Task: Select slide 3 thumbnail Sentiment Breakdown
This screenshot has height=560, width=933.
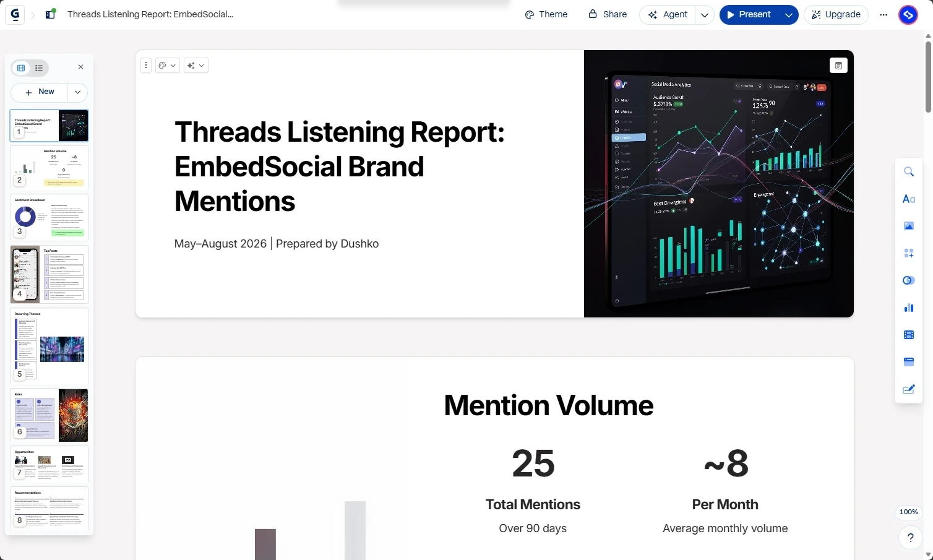Action: (49, 217)
